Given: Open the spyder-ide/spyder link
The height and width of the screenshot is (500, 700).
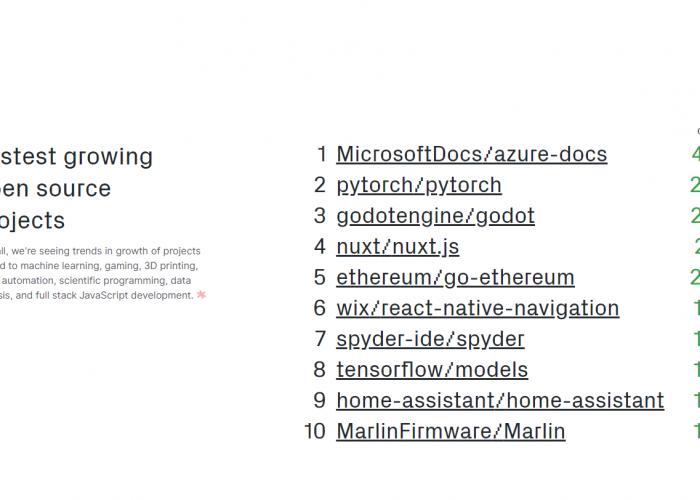Looking at the screenshot, I should pos(430,339).
